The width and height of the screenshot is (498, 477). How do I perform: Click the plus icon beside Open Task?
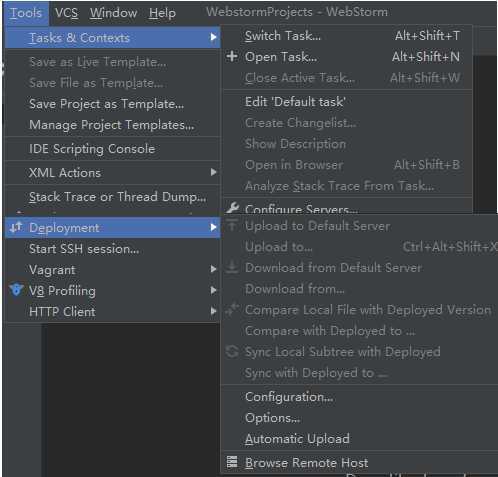point(232,56)
